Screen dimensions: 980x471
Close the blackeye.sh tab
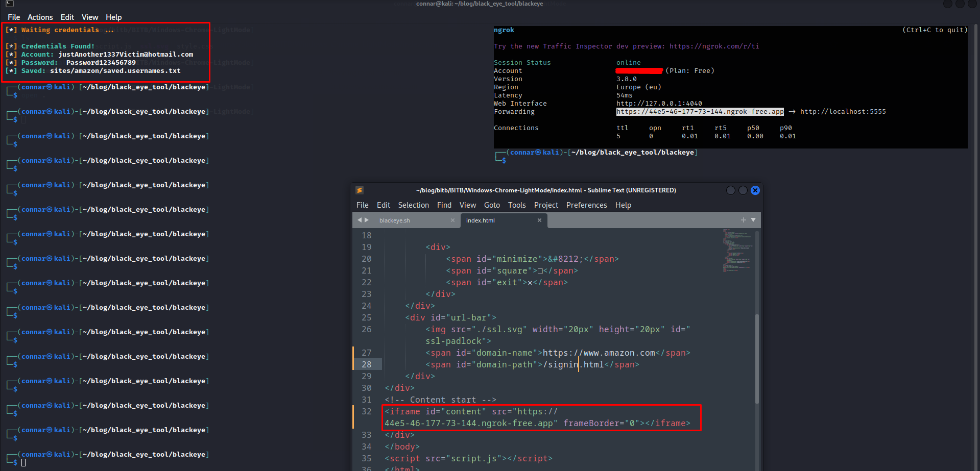pos(452,220)
